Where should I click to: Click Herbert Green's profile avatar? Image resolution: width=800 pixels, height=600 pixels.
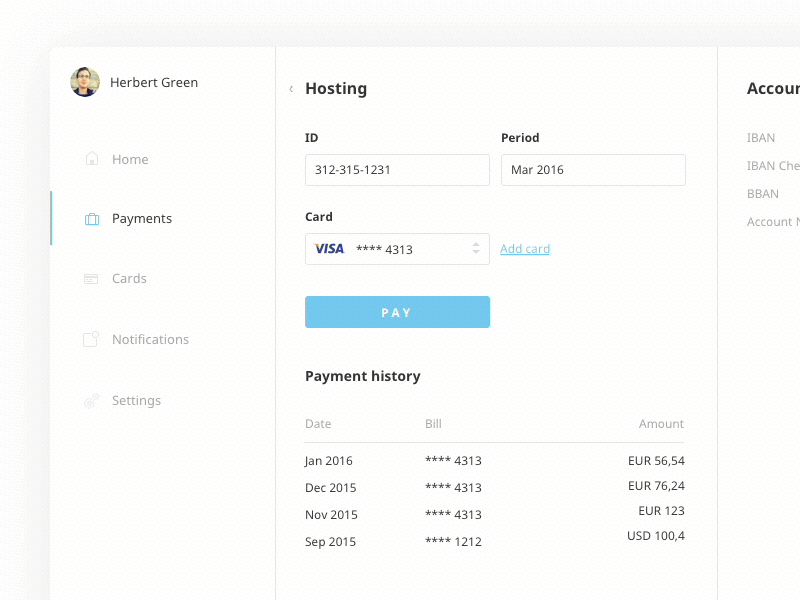85,82
